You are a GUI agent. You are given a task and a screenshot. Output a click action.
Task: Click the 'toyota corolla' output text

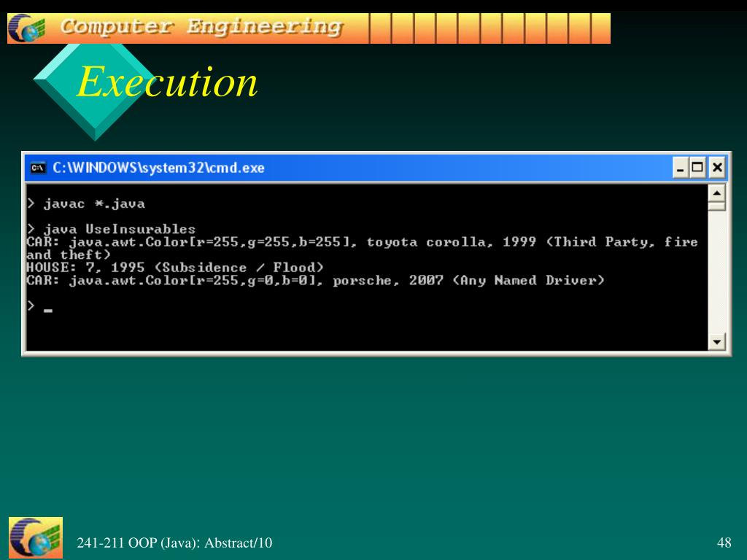point(426,242)
